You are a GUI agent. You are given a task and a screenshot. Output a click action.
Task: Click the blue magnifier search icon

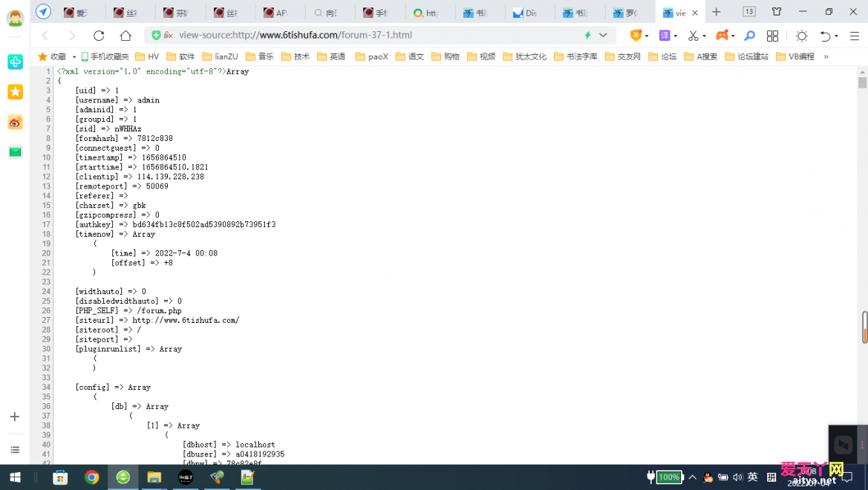(749, 36)
